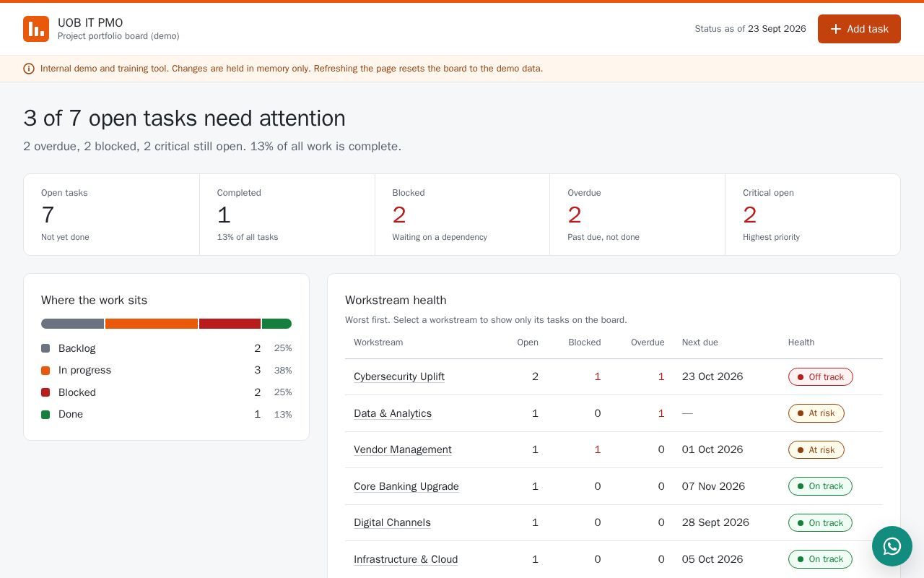This screenshot has width=924, height=578.
Task: Click the Next due column header
Action: 700,342
